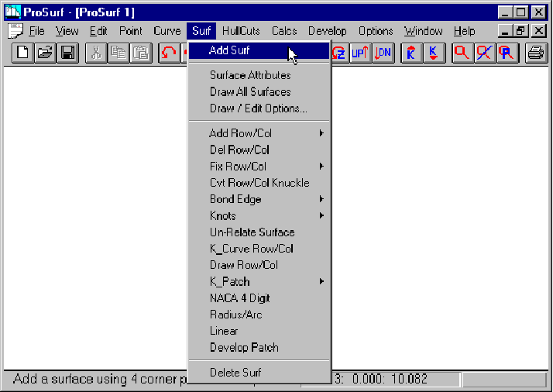
Task: Open the Calcs menu
Action: click(284, 31)
